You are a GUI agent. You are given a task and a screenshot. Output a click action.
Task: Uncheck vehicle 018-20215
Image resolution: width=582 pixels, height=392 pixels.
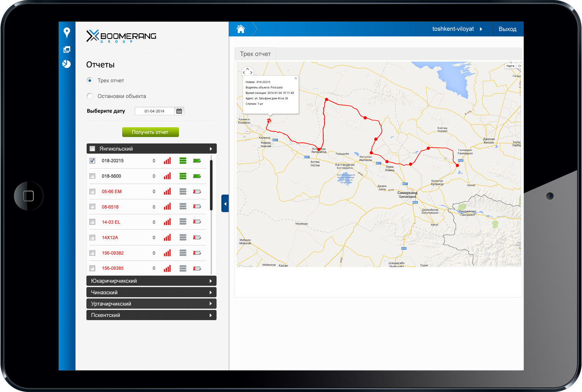coord(92,161)
